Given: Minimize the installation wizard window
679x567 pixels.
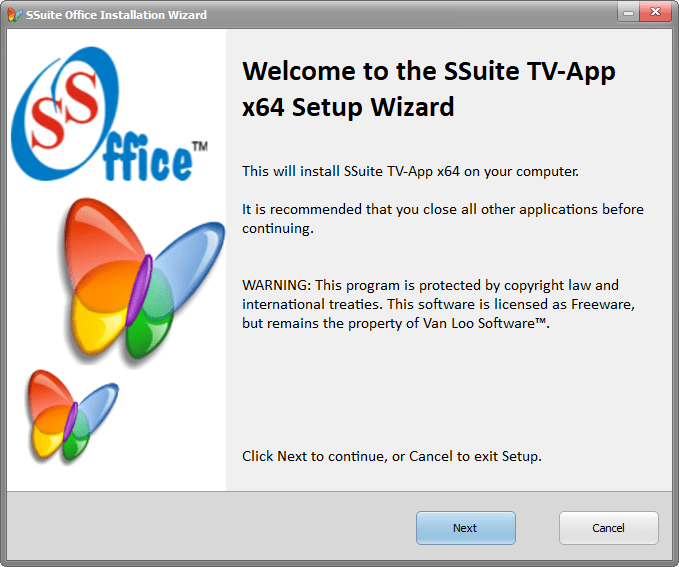Looking at the screenshot, I should pos(628,13).
